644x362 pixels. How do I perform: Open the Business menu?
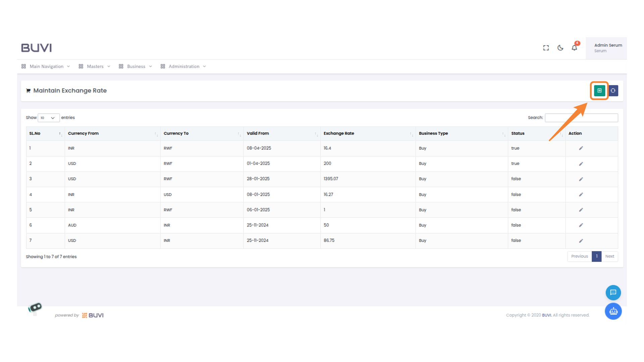(136, 66)
